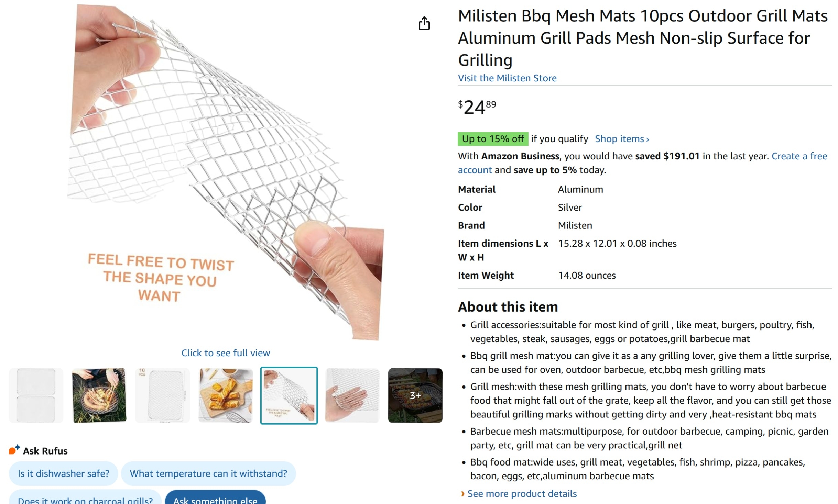The image size is (838, 504).
Task: Select the campfire grilling thumbnail
Action: [x=99, y=395]
